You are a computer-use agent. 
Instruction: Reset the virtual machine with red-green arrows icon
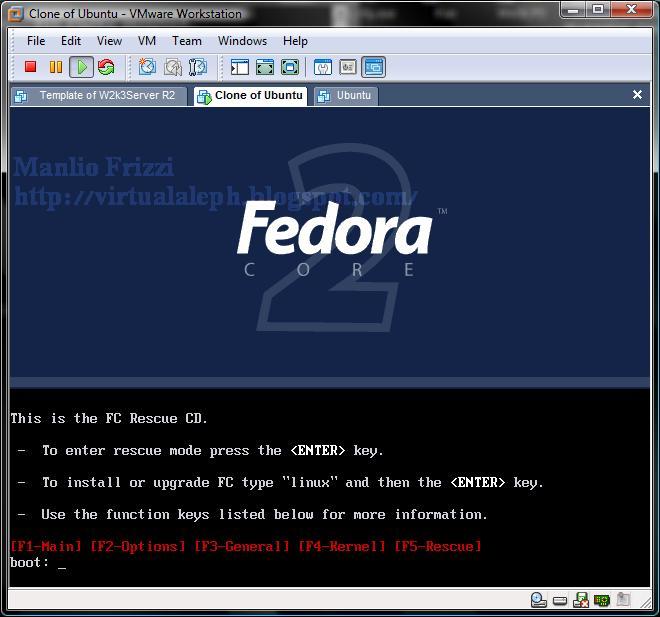click(106, 67)
